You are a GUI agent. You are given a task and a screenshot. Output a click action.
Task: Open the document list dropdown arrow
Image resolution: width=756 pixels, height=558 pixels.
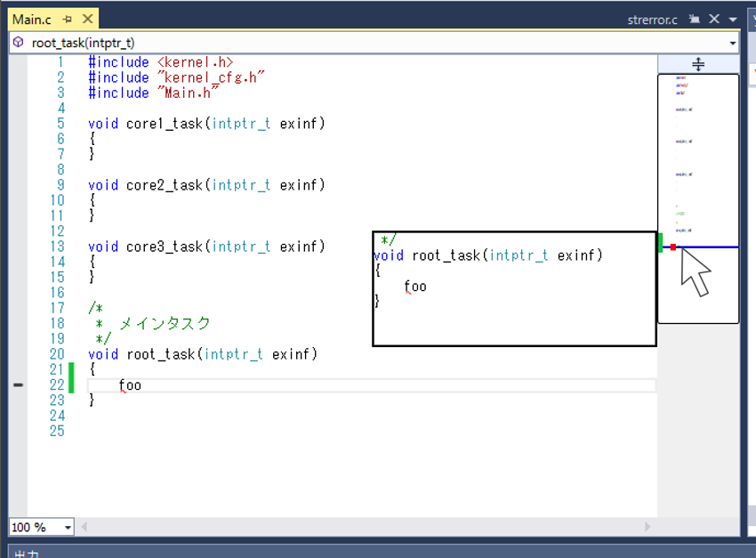pos(732,19)
